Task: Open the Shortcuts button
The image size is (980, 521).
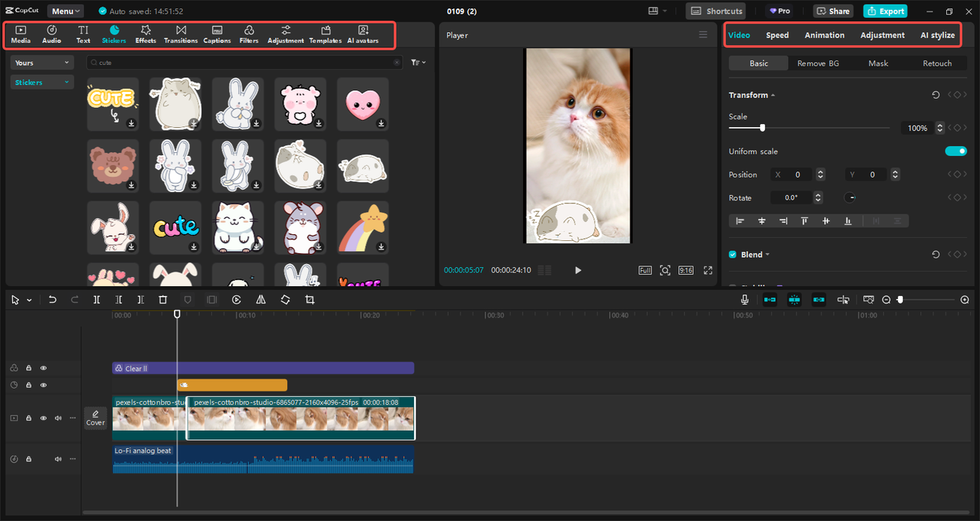Action: point(717,11)
